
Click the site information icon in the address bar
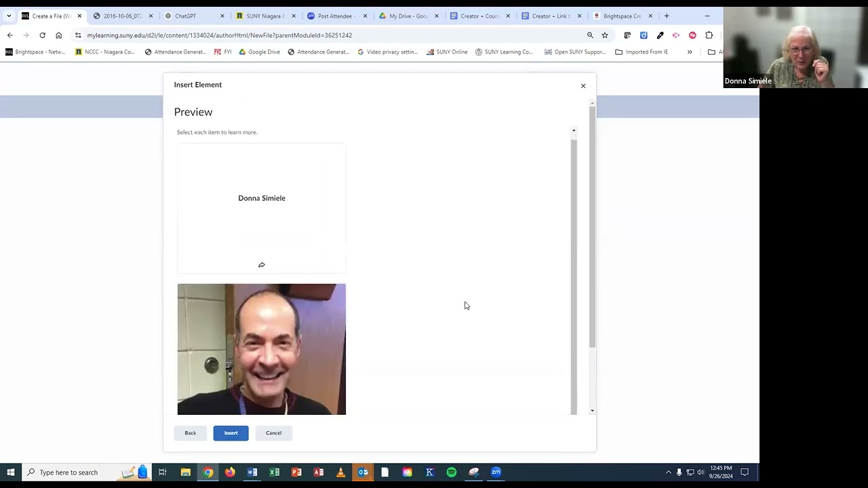point(78,35)
